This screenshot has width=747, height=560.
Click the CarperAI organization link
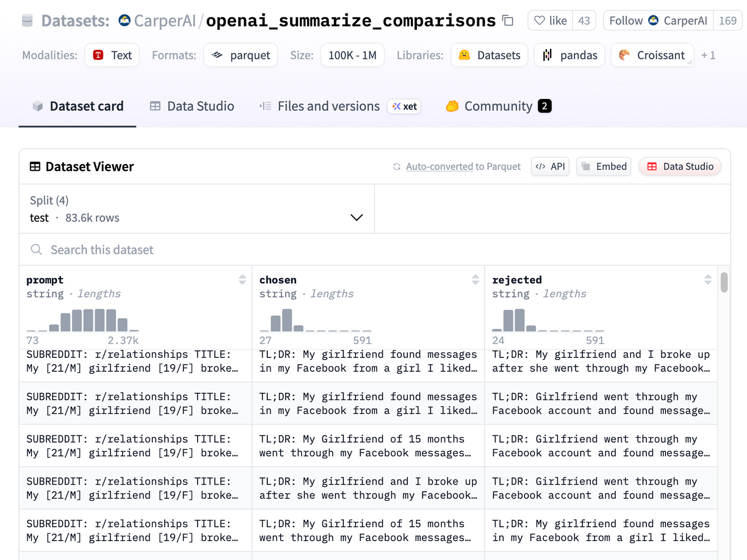(x=165, y=21)
